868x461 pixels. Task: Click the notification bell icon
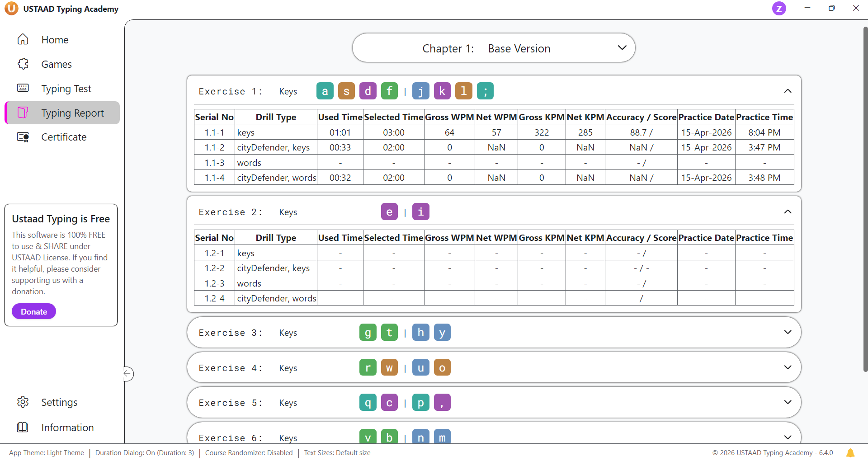[x=850, y=453]
